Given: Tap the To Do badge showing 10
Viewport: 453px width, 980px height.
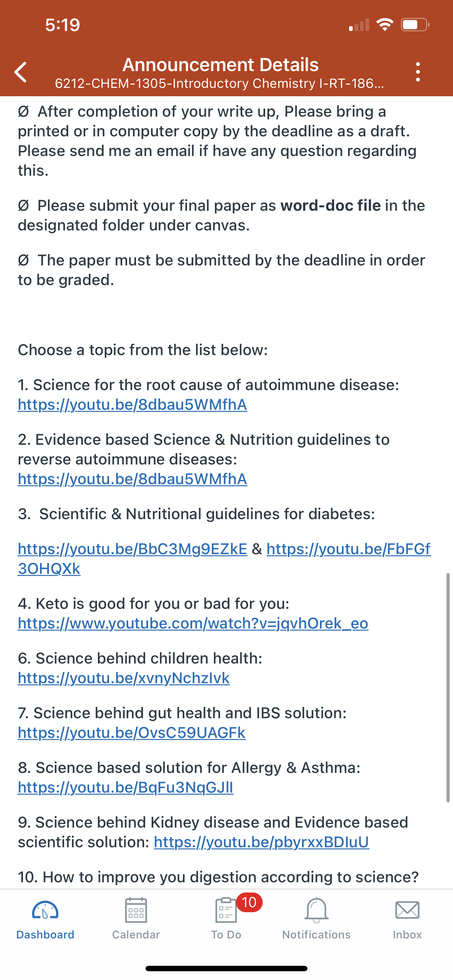Looking at the screenshot, I should (x=249, y=902).
